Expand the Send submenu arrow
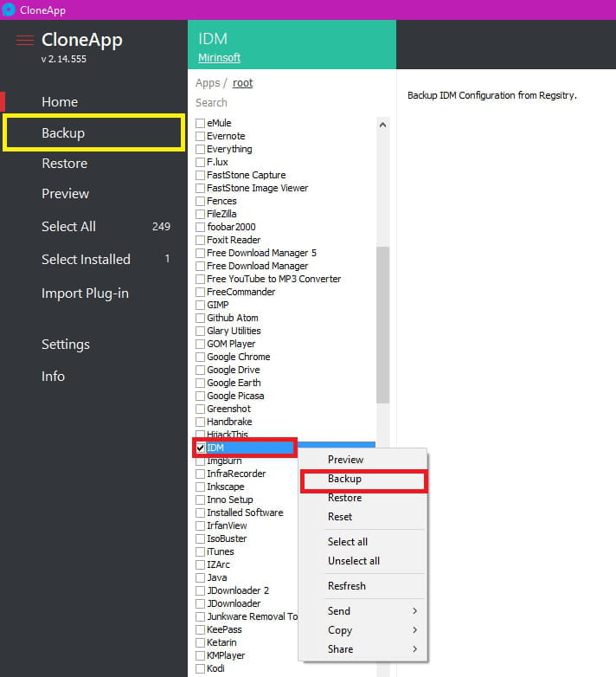Viewport: 616px width, 677px height. point(414,611)
